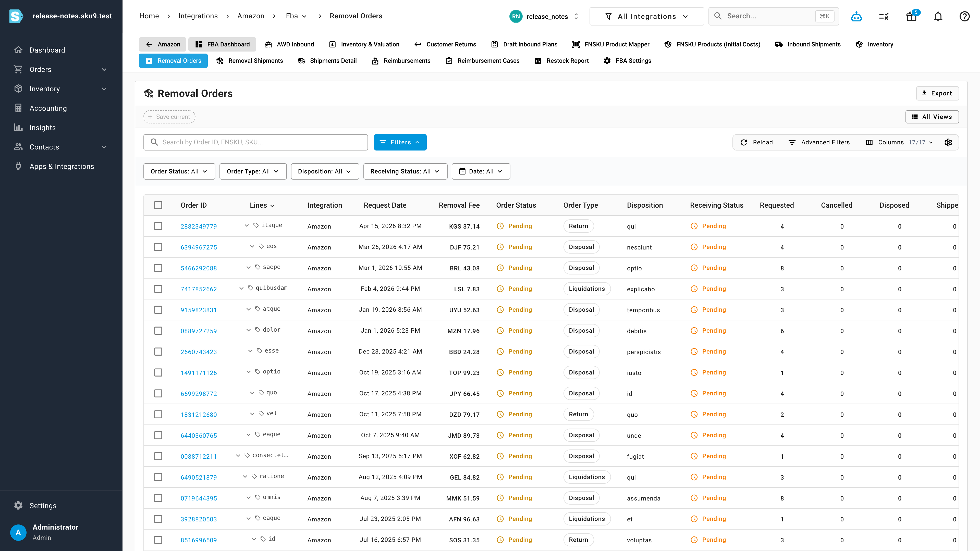Open the Order Type: All dropdown
The height and width of the screenshot is (551, 980).
[253, 171]
